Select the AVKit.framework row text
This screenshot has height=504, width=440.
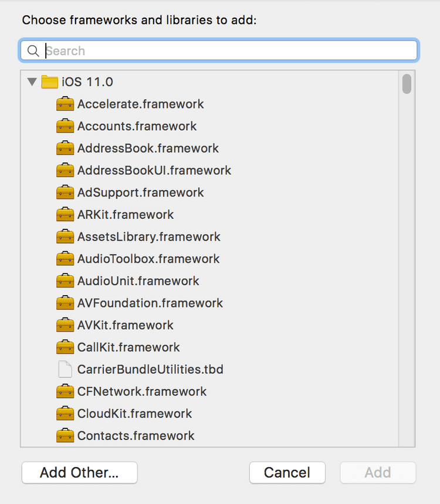point(126,325)
